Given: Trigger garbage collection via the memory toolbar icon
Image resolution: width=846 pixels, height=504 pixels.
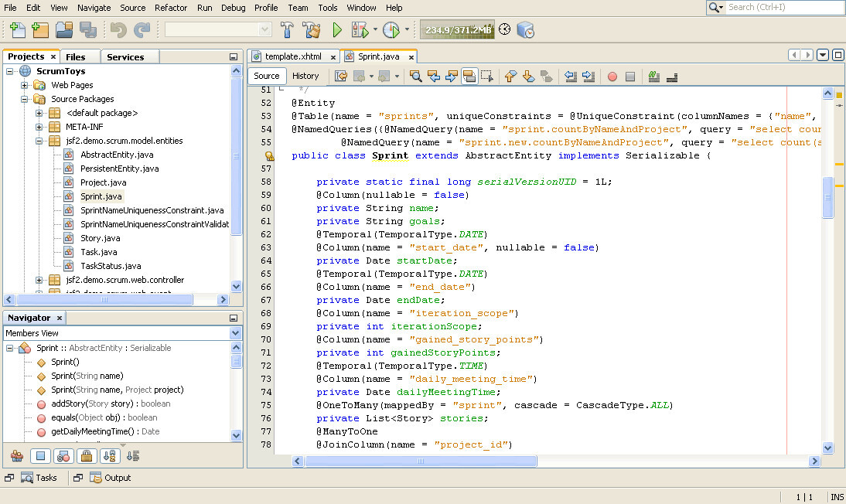Looking at the screenshot, I should point(505,31).
